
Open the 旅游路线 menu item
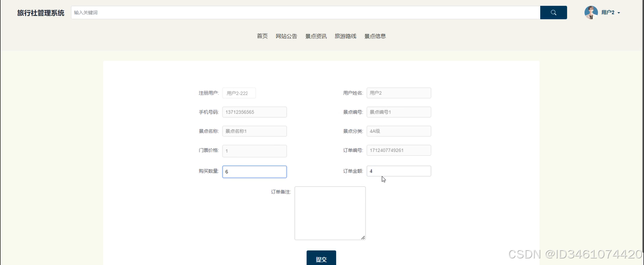(346, 36)
